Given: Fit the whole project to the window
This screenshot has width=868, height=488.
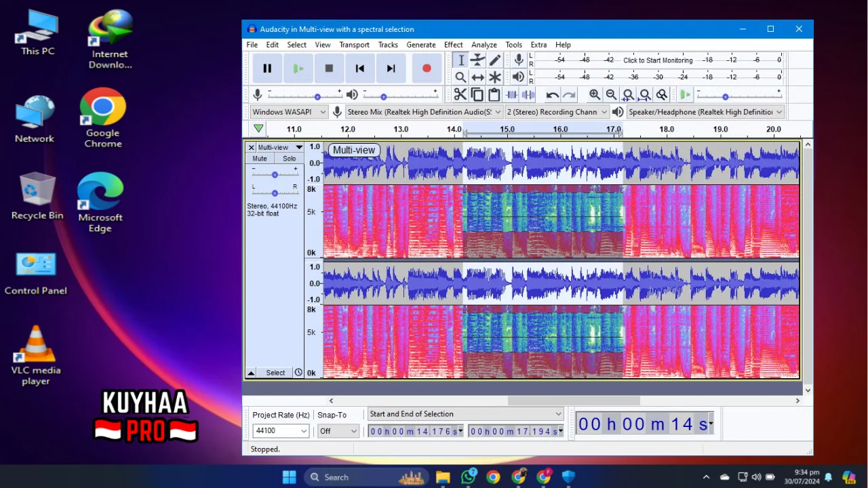Looking at the screenshot, I should (x=645, y=95).
